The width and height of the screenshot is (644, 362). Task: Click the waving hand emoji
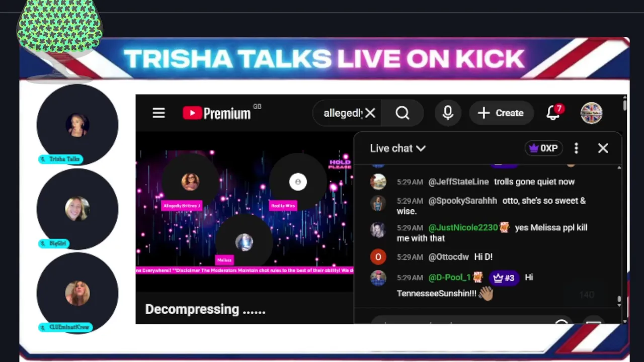pyautogui.click(x=486, y=293)
